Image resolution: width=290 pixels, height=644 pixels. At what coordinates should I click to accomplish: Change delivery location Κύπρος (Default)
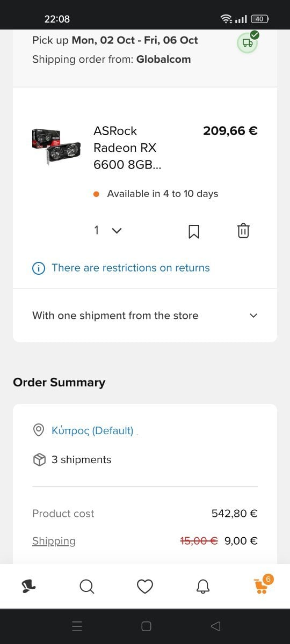click(x=92, y=430)
